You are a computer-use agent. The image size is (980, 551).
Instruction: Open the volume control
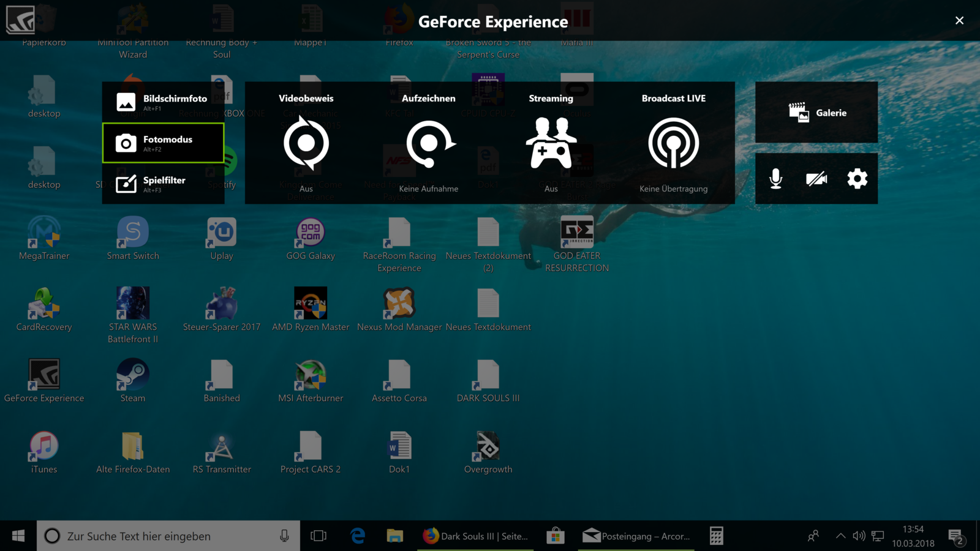coord(859,536)
